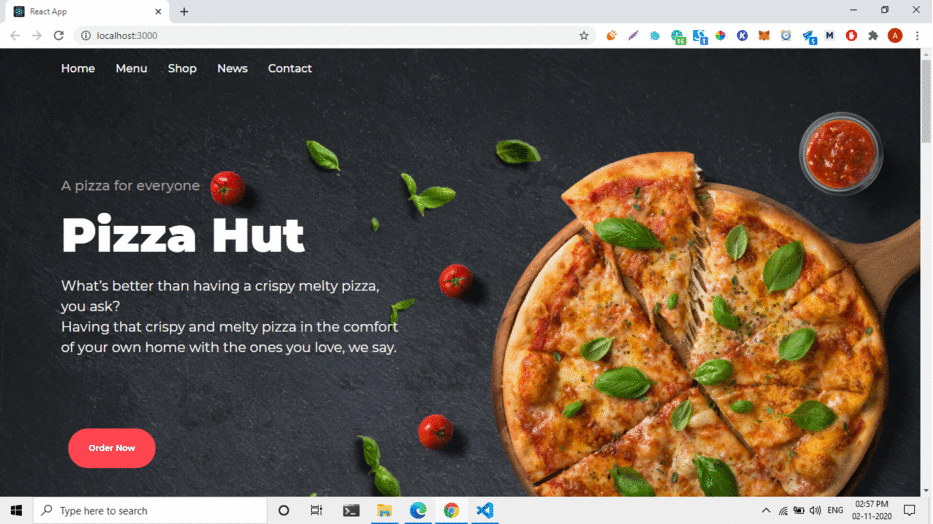Click the Order Now button

pyautogui.click(x=112, y=448)
